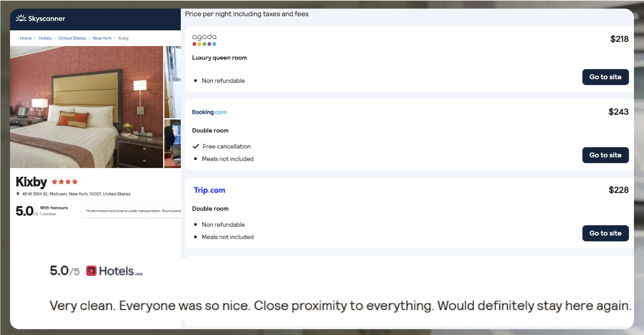Expand the Kixby breadcrumb link
The height and width of the screenshot is (335, 644).
coord(123,38)
